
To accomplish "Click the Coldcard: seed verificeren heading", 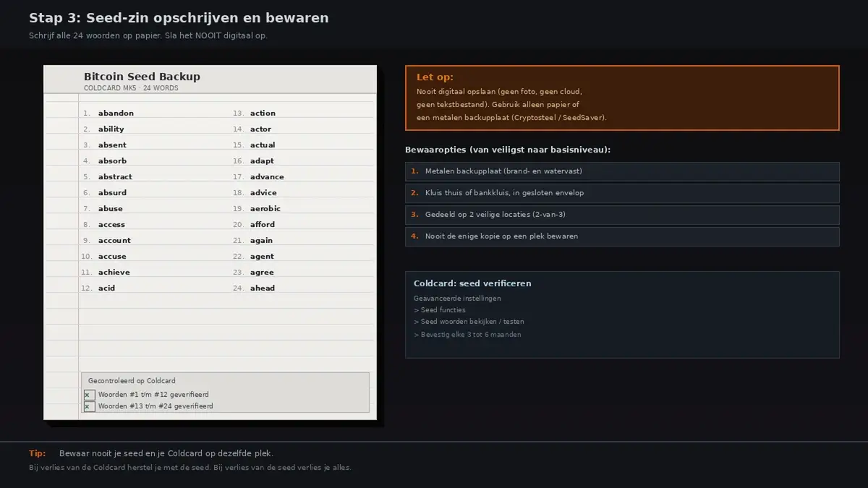I will click(472, 283).
